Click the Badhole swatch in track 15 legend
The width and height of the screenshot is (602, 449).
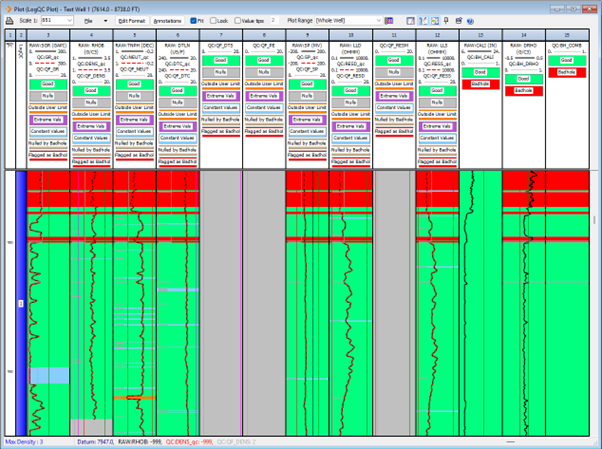coord(567,72)
